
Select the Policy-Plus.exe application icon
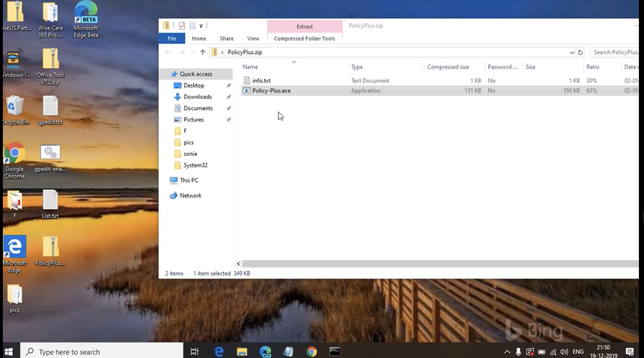click(246, 91)
